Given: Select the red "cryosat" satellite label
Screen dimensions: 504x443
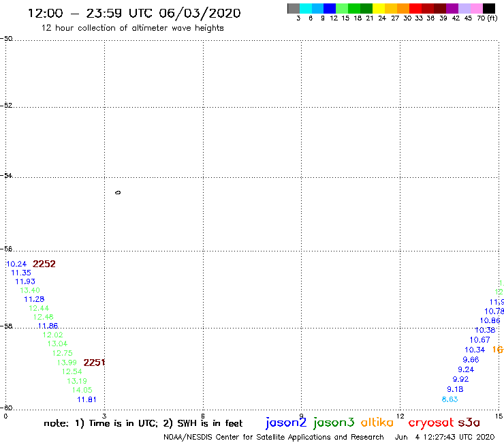Looking at the screenshot, I should [431, 423].
